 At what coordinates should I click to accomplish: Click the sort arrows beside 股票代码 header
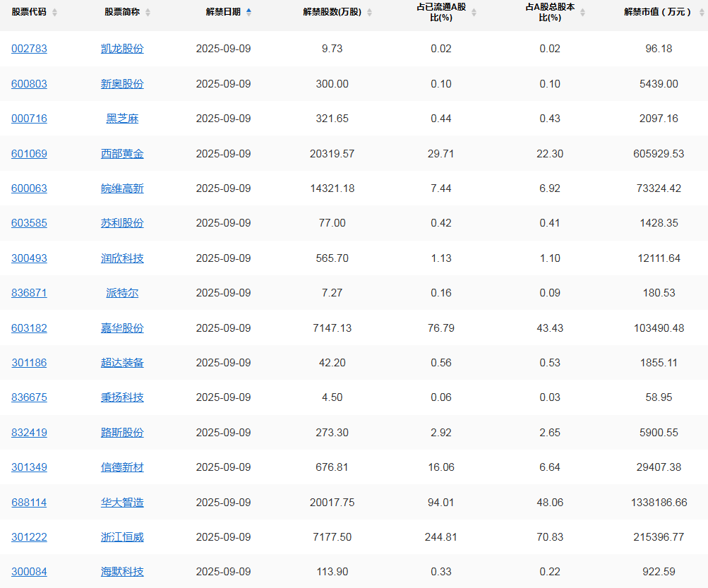click(55, 13)
